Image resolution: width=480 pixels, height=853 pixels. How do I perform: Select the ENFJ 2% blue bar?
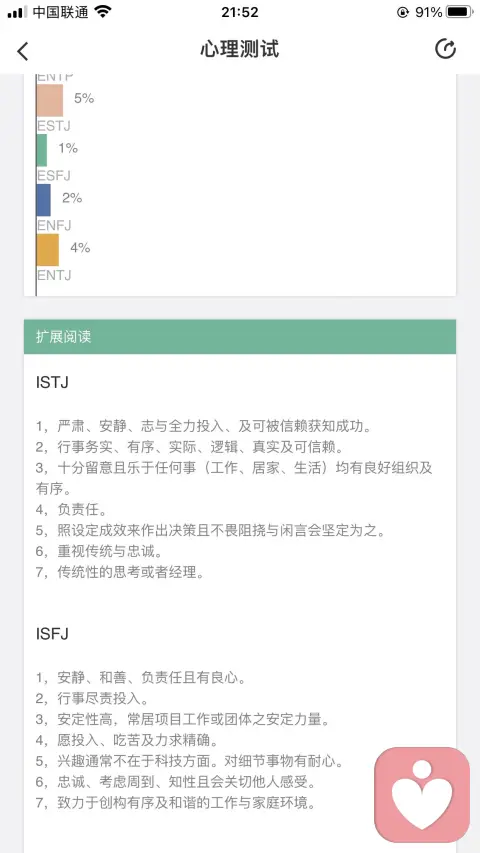(x=44, y=200)
